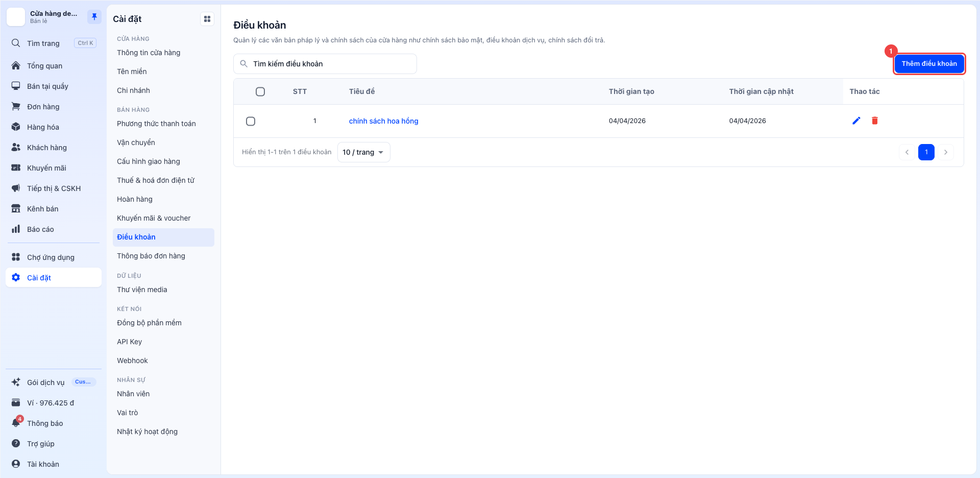Click the next page chevron
The image size is (980, 478).
[946, 152]
